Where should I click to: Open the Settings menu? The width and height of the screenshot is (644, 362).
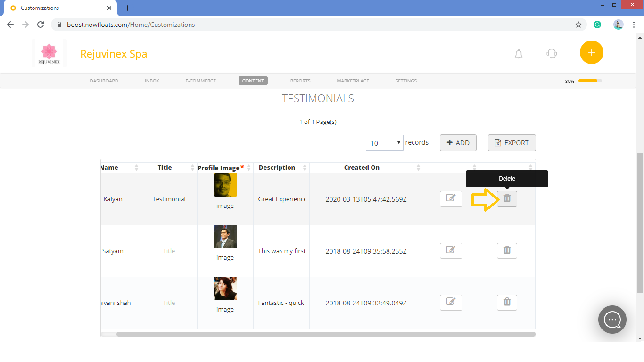pyautogui.click(x=406, y=81)
